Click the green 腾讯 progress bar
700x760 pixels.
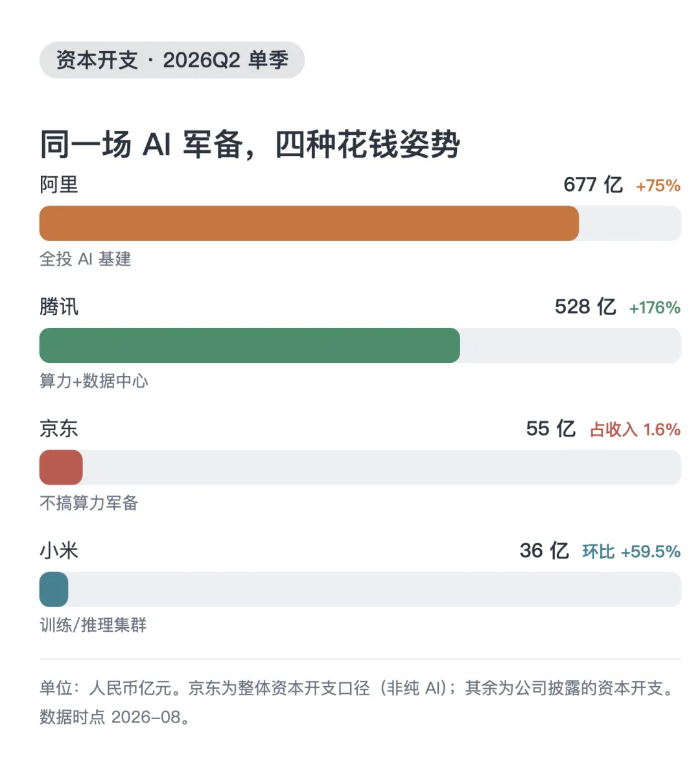pos(250,345)
